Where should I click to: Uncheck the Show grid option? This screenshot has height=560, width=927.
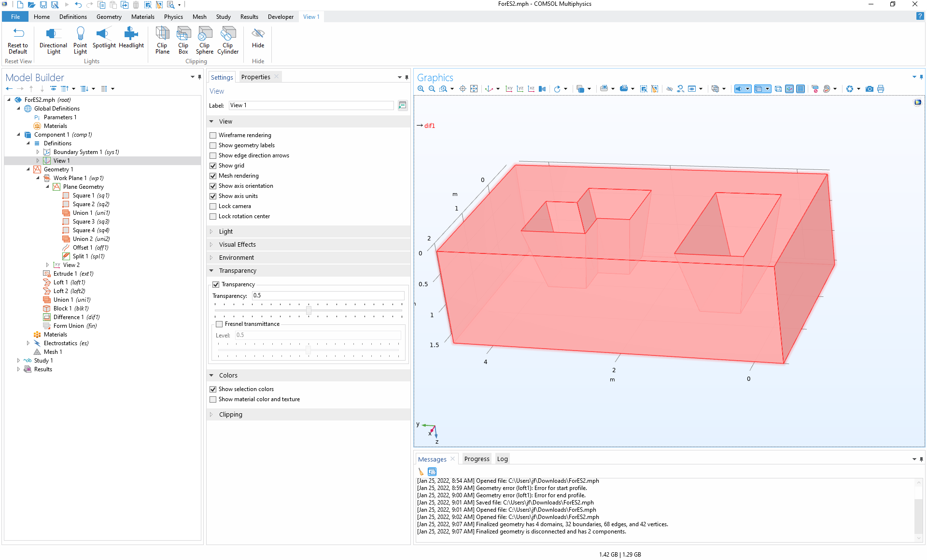(x=213, y=166)
